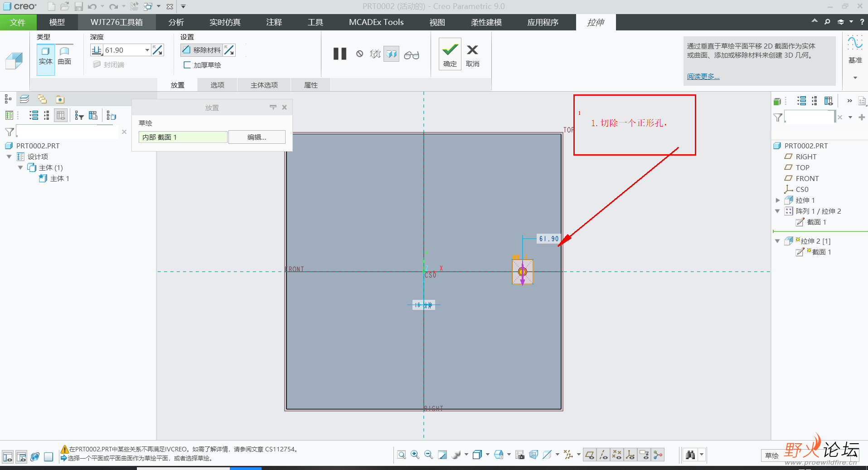Pin the 放置 placement panel
The width and height of the screenshot is (868, 470).
[x=273, y=108]
